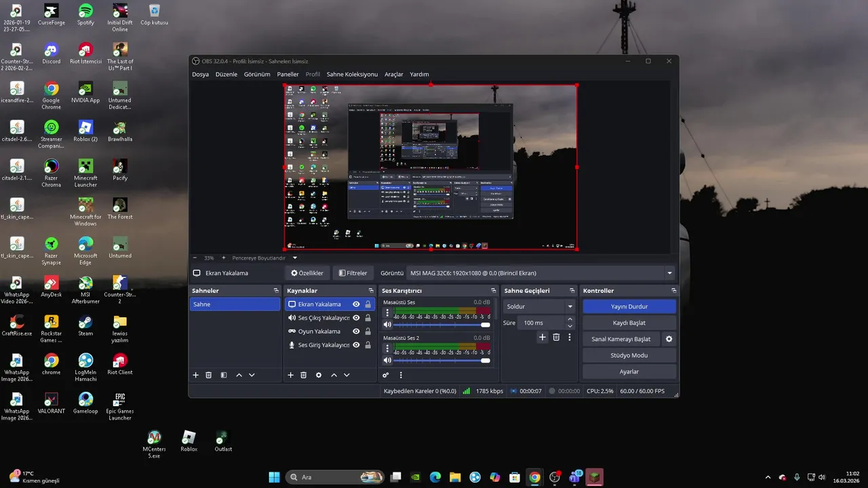Image resolution: width=868 pixels, height=488 pixels.
Task: Toggle the lock on Ekran Yakalama source
Action: [x=368, y=304]
